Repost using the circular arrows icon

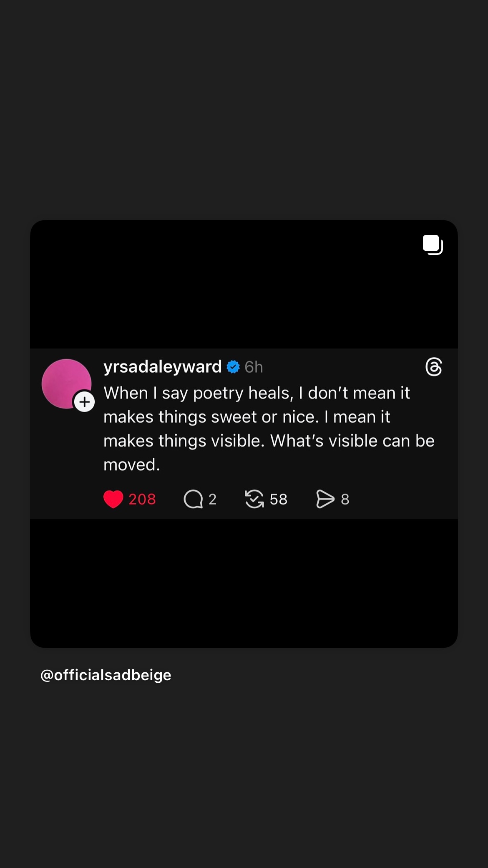pyautogui.click(x=254, y=499)
